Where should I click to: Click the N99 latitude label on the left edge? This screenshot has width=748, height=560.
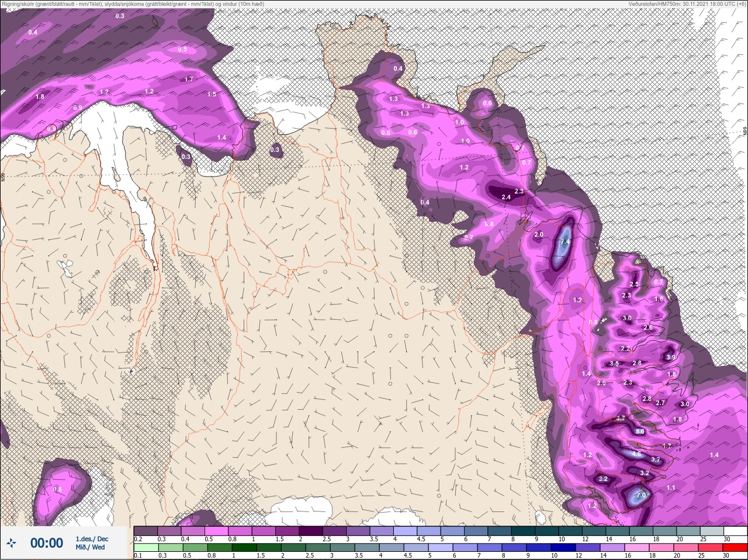(3, 176)
